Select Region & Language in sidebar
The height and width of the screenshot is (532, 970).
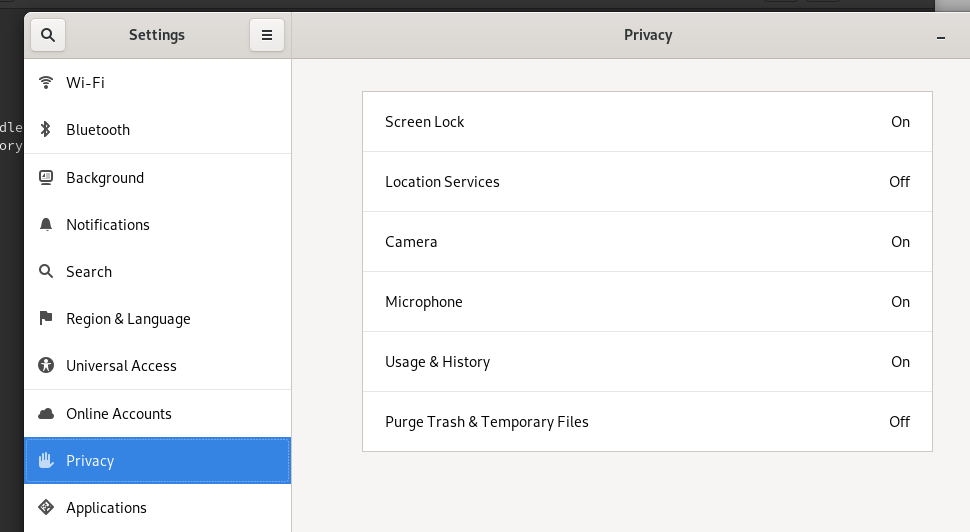tap(128, 319)
